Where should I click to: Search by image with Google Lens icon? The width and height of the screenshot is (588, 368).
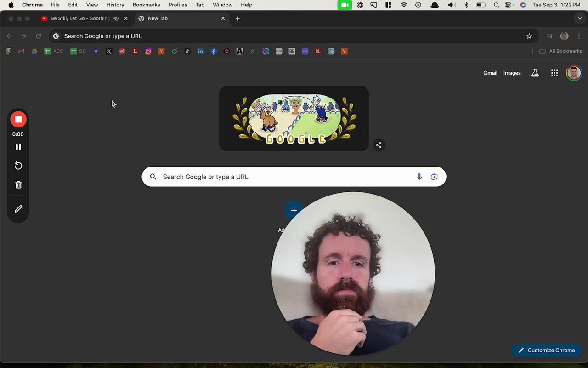pos(435,177)
